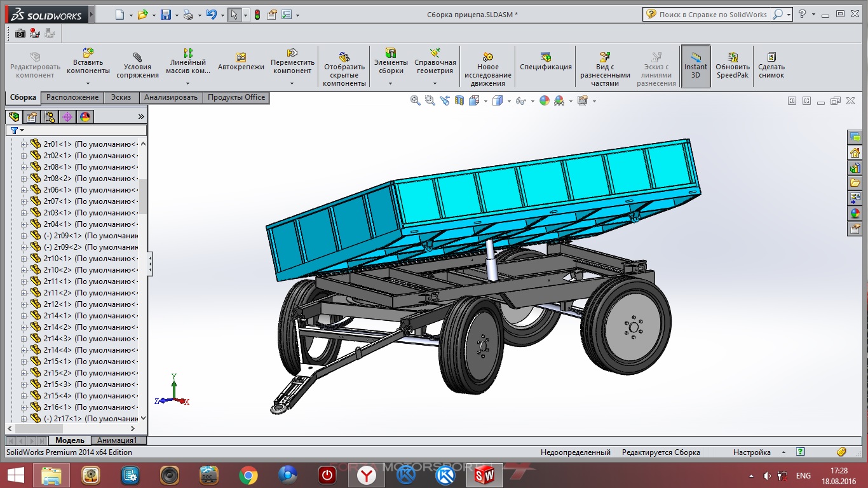
Task: Open the ConfigurationManager tab icon
Action: pos(50,117)
